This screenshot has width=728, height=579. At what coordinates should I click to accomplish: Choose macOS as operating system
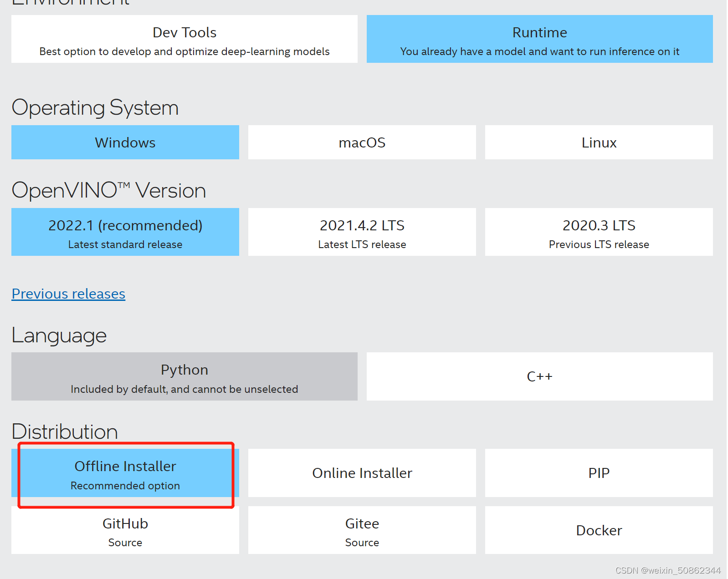click(x=362, y=142)
